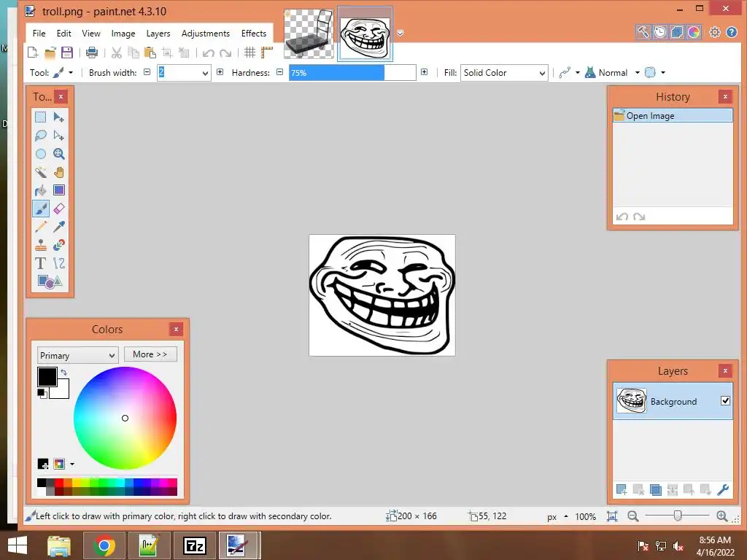The image size is (747, 560).
Task: Select the Eraser tool
Action: [59, 209]
